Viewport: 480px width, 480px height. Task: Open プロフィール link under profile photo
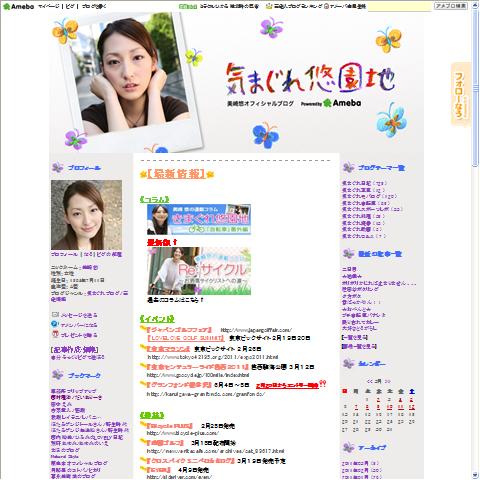pos(64,254)
